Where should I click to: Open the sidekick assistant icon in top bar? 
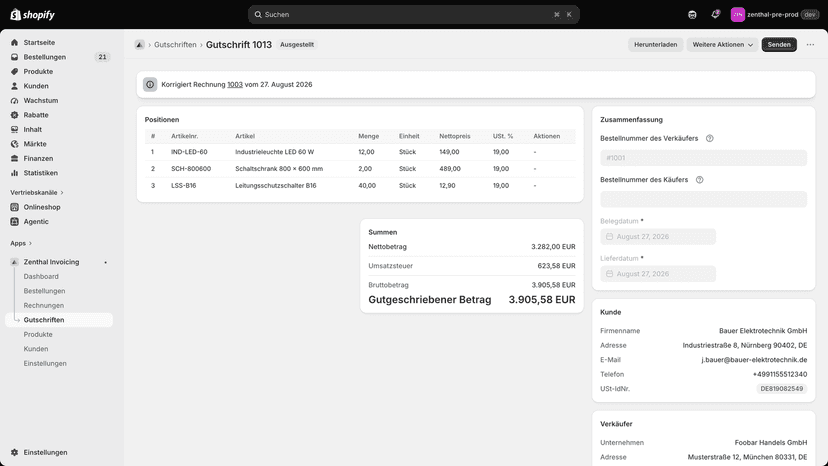point(692,15)
